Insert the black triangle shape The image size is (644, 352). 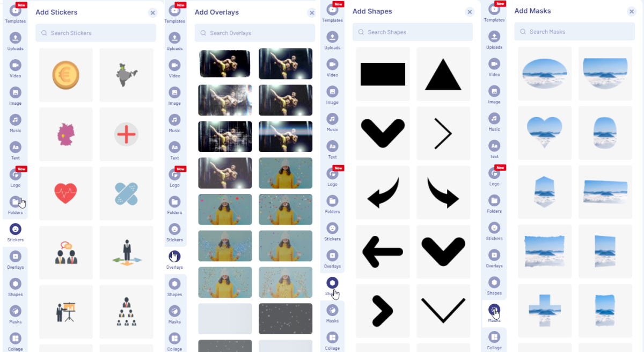coord(443,74)
